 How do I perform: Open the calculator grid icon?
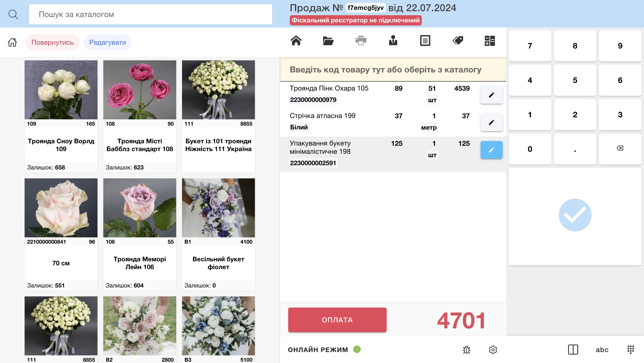[x=490, y=41]
